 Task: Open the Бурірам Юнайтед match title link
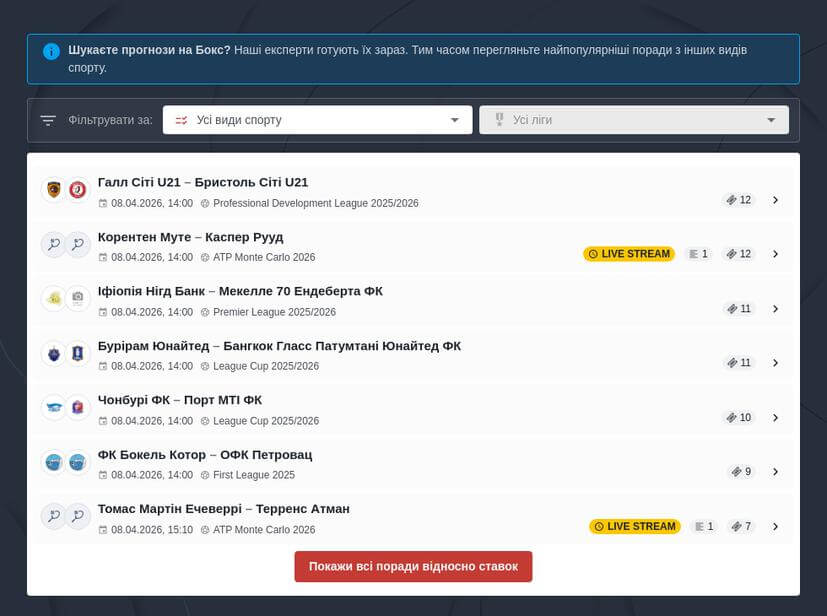point(279,346)
